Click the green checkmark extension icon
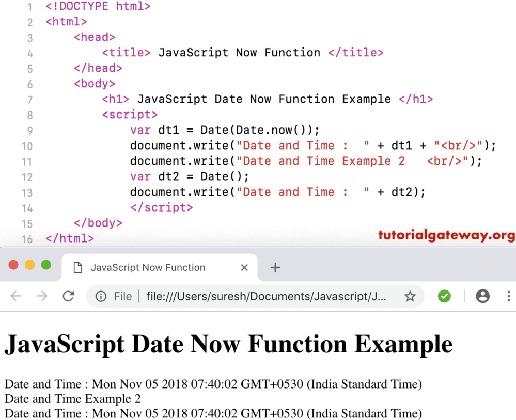Viewport: 516px width, 420px height. pyautogui.click(x=444, y=296)
